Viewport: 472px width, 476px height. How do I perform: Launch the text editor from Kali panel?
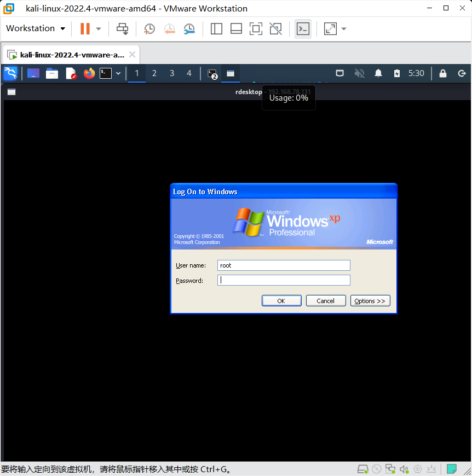tap(71, 73)
